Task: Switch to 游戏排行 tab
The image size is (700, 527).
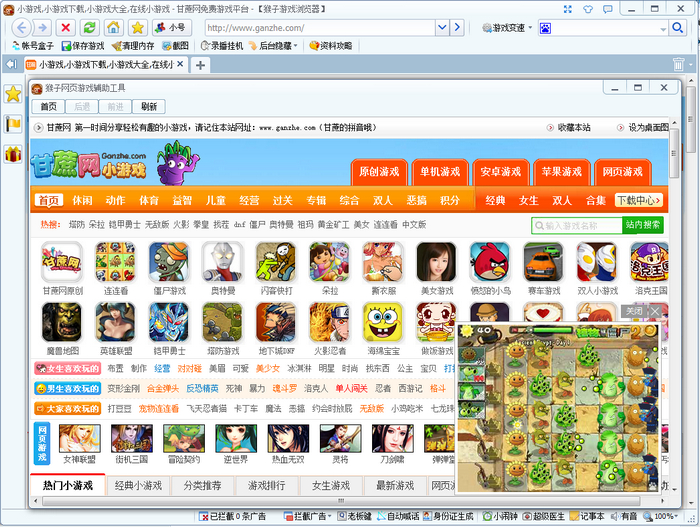Action: [267, 485]
